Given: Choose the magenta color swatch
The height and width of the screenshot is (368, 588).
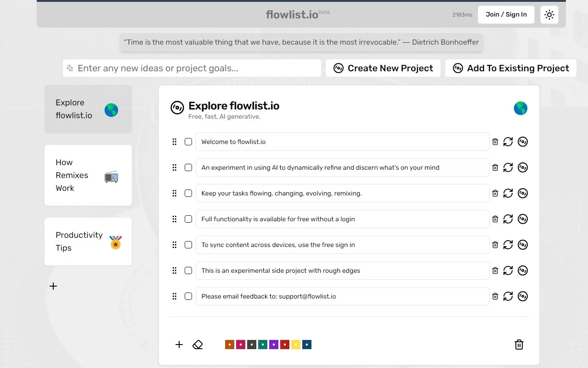Looking at the screenshot, I should coord(241,345).
